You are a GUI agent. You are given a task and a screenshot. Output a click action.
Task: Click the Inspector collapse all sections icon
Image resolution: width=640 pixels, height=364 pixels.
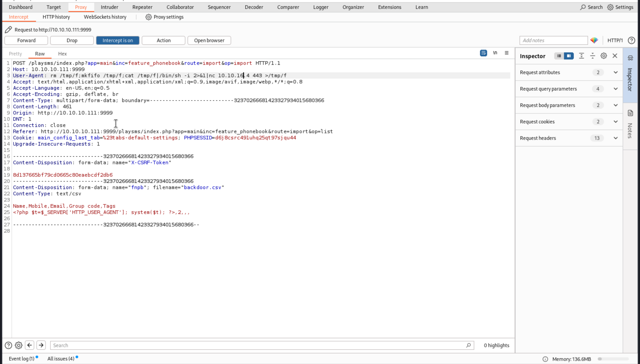click(592, 56)
